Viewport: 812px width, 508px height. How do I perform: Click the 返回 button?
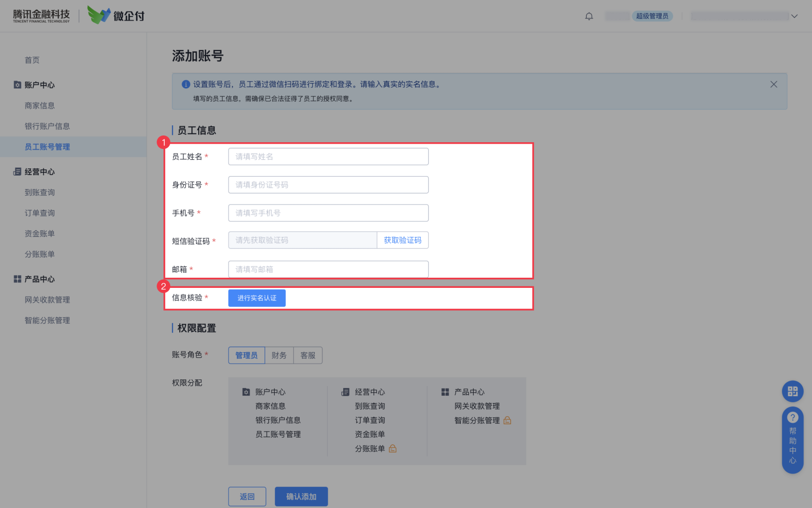pos(247,496)
